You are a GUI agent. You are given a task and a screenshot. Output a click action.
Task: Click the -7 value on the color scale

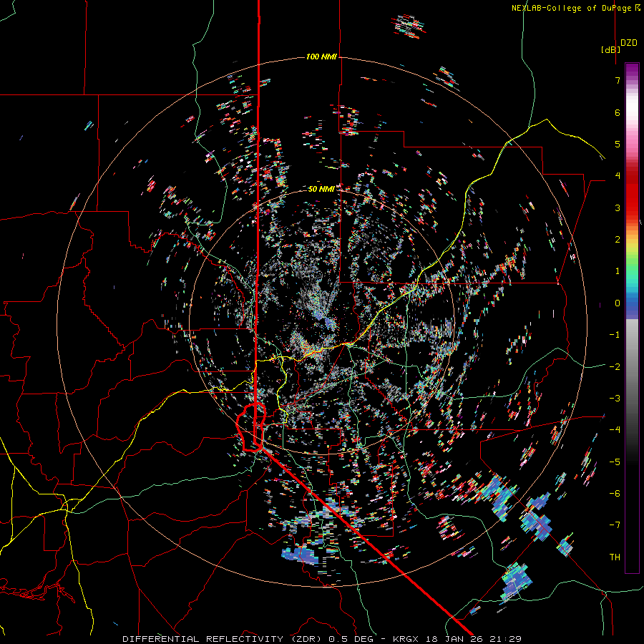[615, 525]
